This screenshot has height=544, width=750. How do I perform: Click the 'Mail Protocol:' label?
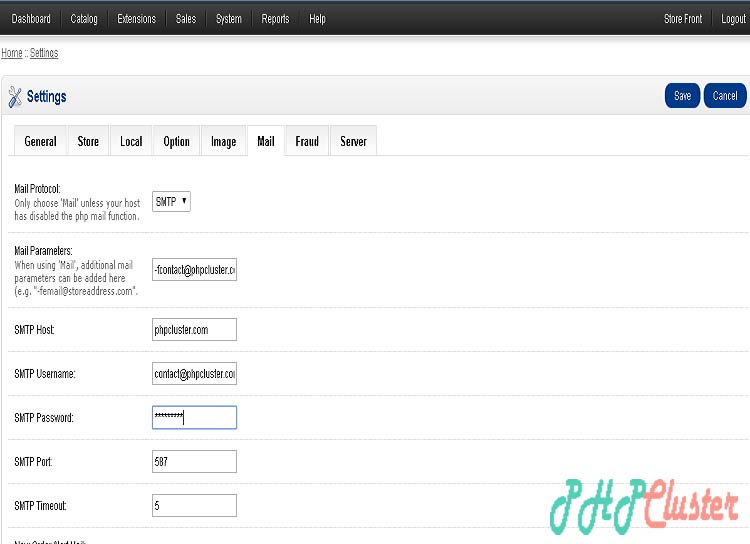click(x=37, y=189)
